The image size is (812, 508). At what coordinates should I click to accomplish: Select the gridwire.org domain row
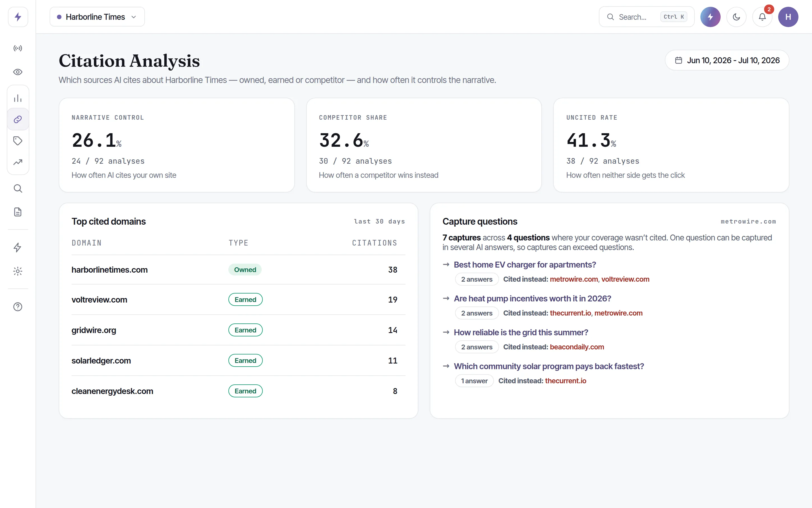click(238, 330)
